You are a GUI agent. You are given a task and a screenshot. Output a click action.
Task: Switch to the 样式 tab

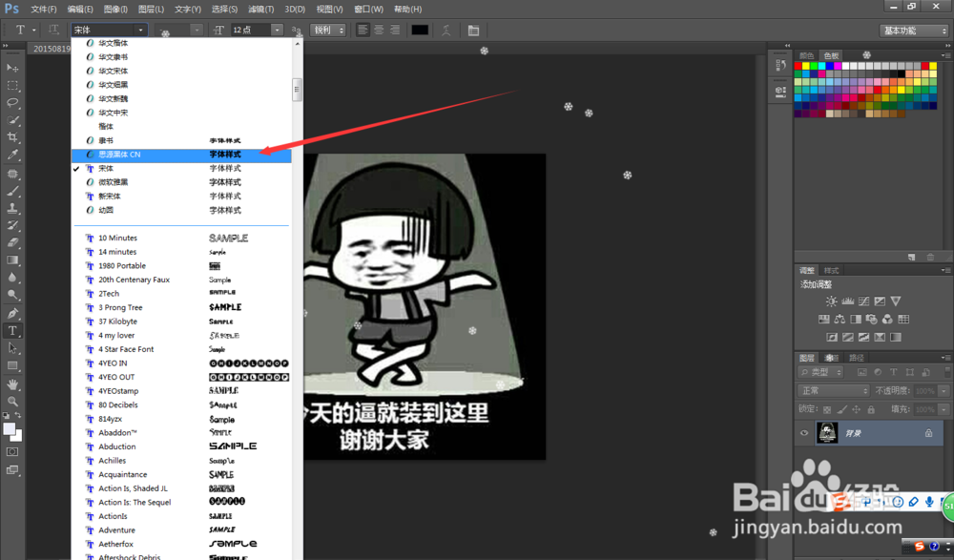click(x=831, y=270)
